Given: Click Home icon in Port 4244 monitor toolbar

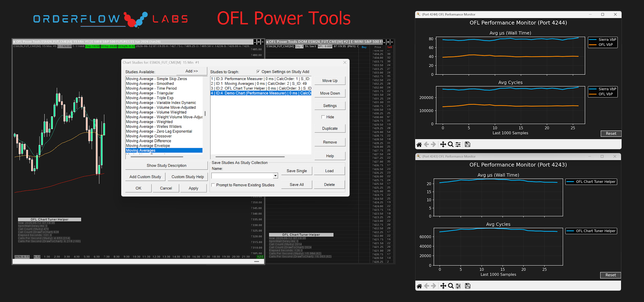Looking at the screenshot, I should (x=419, y=145).
